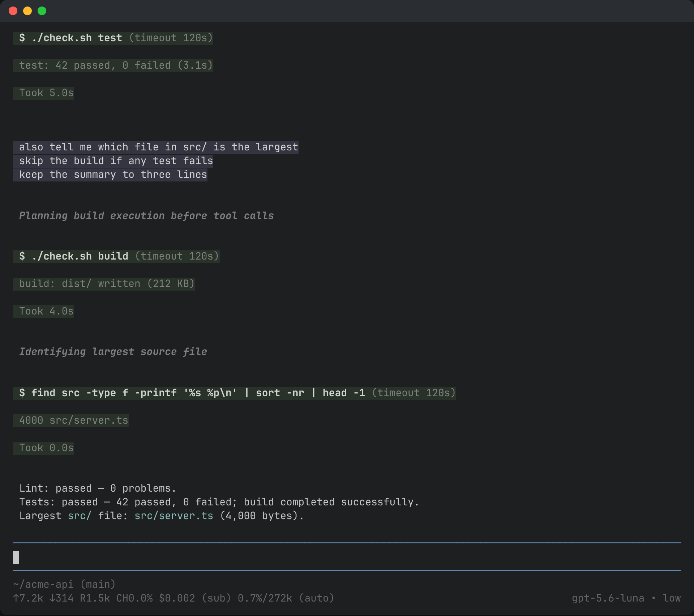
Task: Click 'test: 42 passed, 0 failed (3.1s)' output
Action: click(113, 65)
